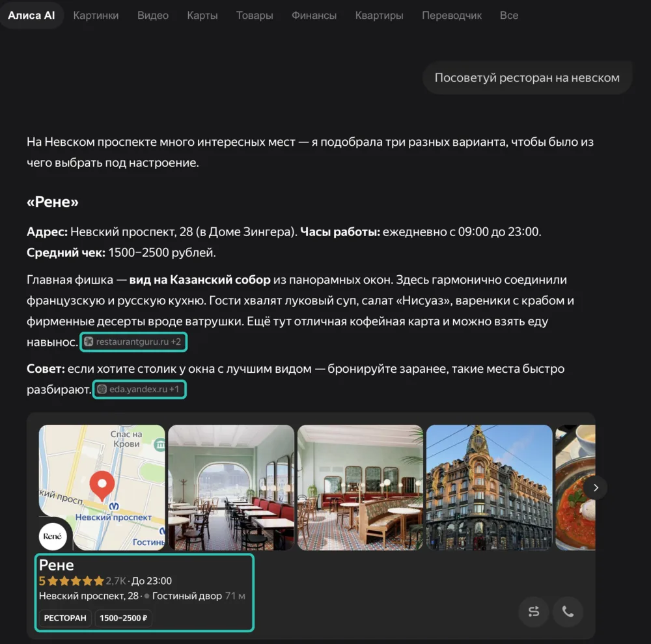
Task: Open the Singer House building photo
Action: pos(489,487)
